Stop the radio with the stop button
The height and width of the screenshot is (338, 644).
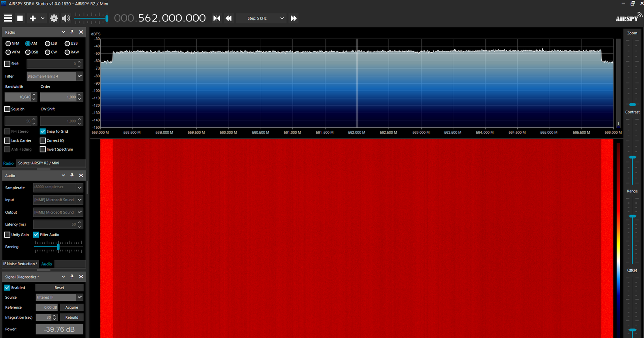(x=20, y=18)
